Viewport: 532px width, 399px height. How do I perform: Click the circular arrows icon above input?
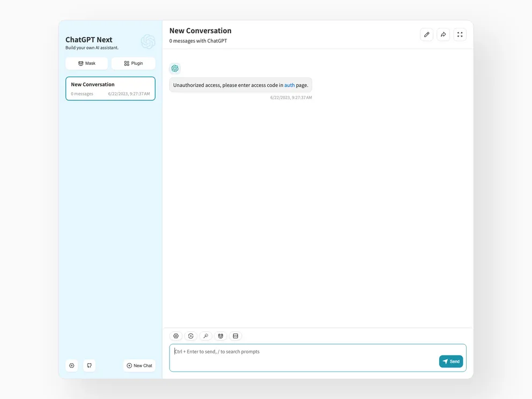point(190,336)
